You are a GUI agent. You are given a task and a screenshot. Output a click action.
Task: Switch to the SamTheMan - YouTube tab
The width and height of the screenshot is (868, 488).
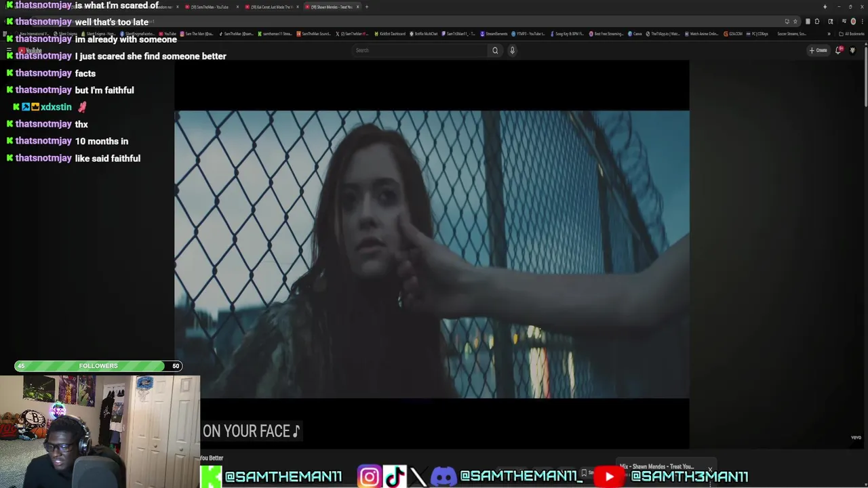pos(210,7)
